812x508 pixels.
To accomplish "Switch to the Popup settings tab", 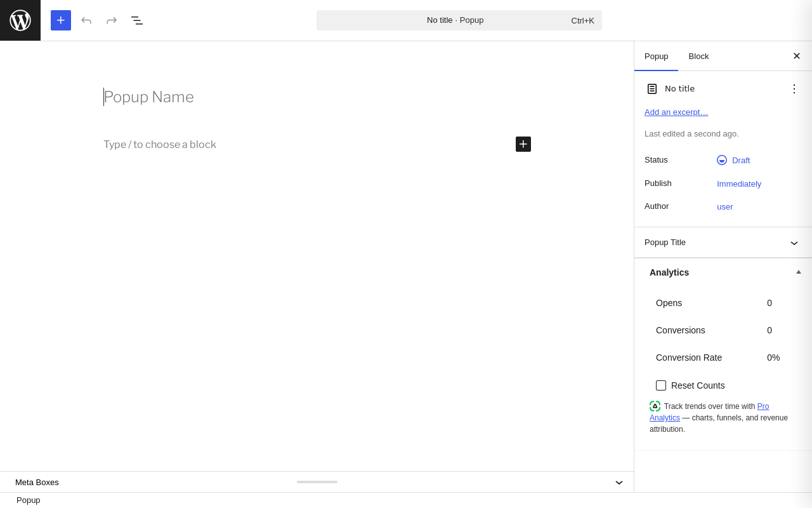I will point(657,56).
